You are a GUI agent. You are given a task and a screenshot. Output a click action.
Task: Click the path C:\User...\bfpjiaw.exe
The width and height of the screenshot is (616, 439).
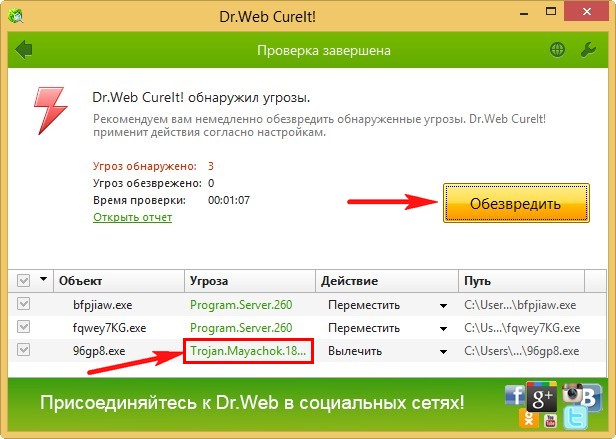(x=520, y=305)
